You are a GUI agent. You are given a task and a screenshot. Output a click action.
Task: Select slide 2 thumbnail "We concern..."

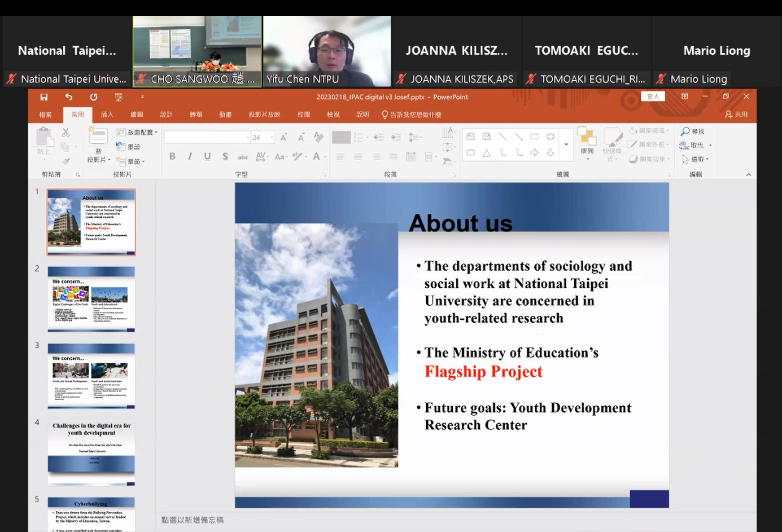pos(91,299)
